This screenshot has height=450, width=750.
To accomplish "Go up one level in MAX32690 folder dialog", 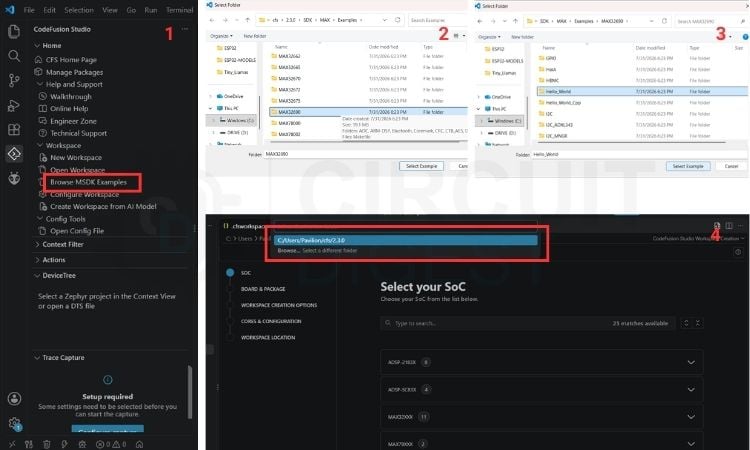I will point(515,21).
